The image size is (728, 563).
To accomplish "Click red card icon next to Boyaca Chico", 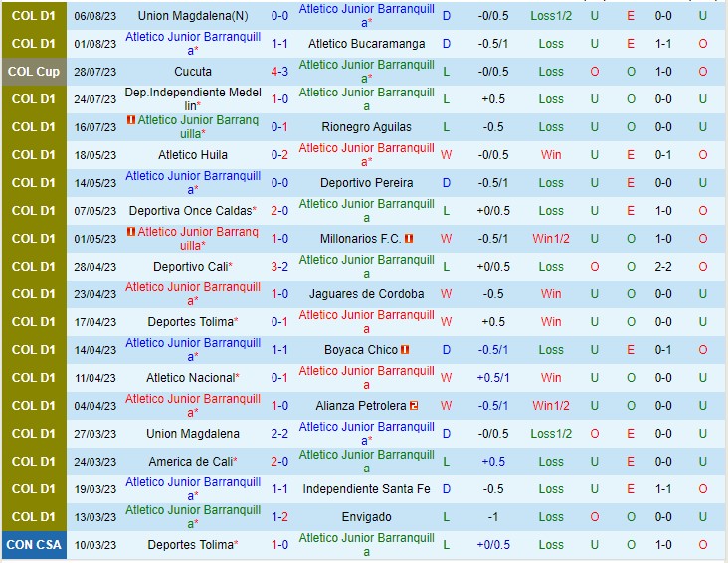I will 405,350.
